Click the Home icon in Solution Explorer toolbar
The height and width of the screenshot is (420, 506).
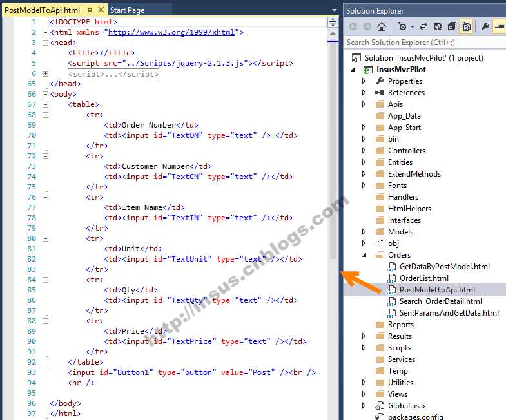382,26
